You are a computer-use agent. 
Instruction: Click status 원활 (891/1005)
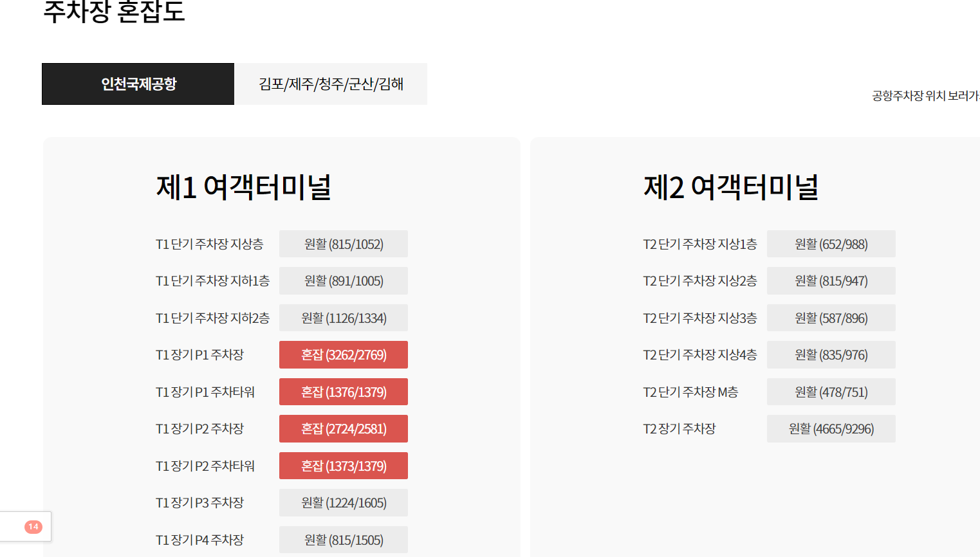344,281
